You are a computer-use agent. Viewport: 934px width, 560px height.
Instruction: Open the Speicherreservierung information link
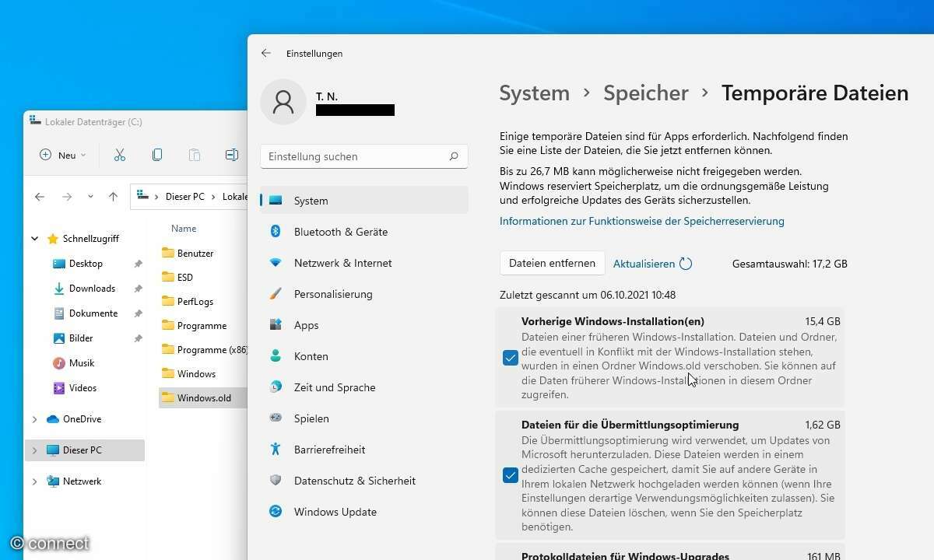point(642,221)
